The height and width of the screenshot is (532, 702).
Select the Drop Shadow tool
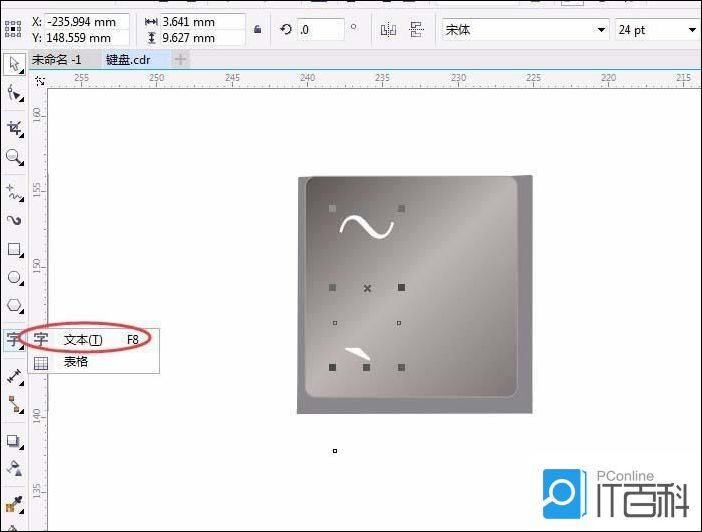point(15,442)
